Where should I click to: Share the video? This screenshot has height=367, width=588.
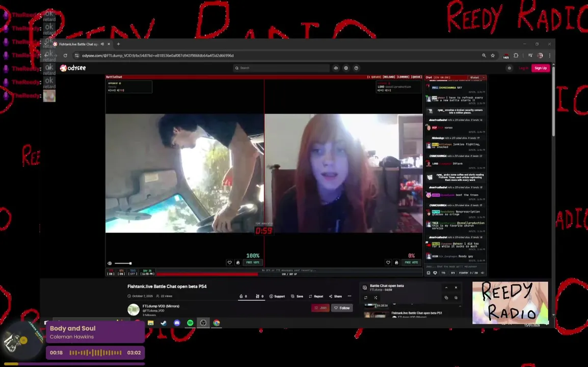(336, 296)
